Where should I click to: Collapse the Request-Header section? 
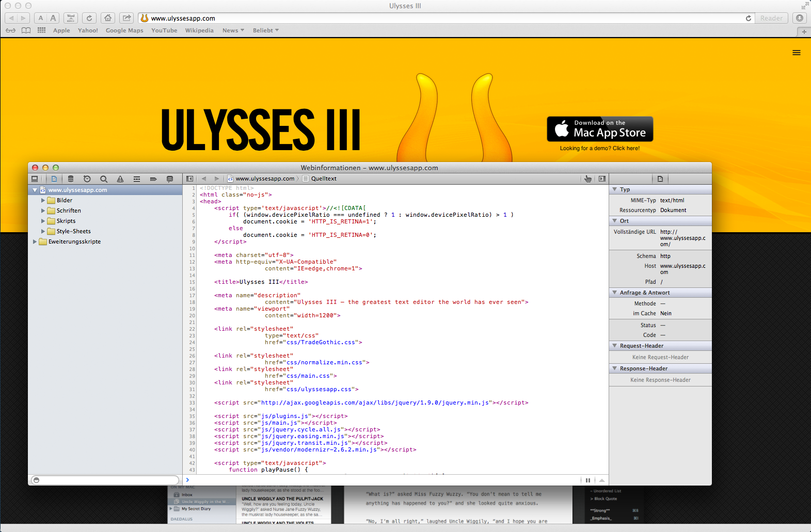[x=615, y=346]
